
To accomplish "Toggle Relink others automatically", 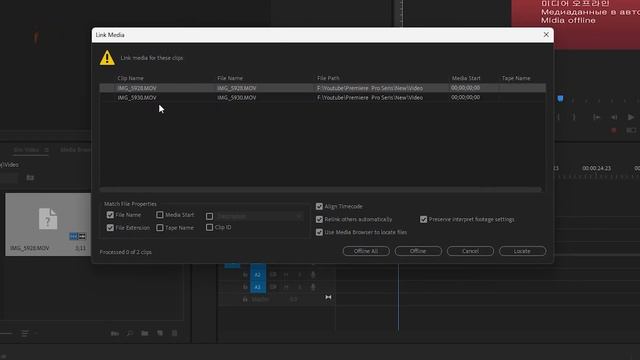I will [319, 219].
